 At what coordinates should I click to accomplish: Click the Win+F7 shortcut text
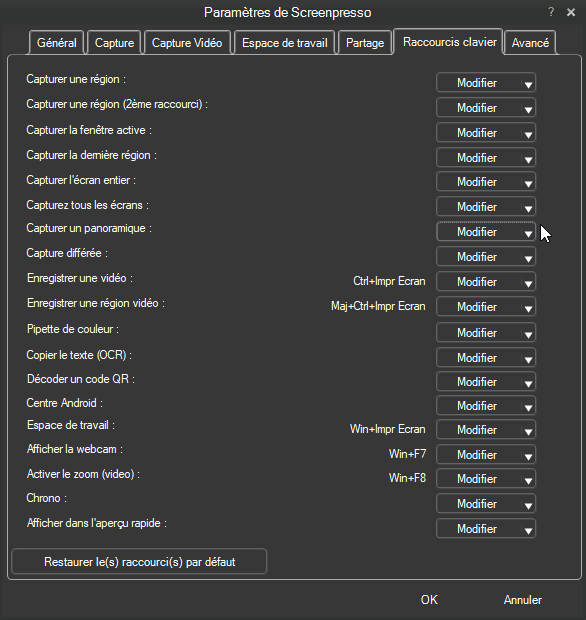407,454
